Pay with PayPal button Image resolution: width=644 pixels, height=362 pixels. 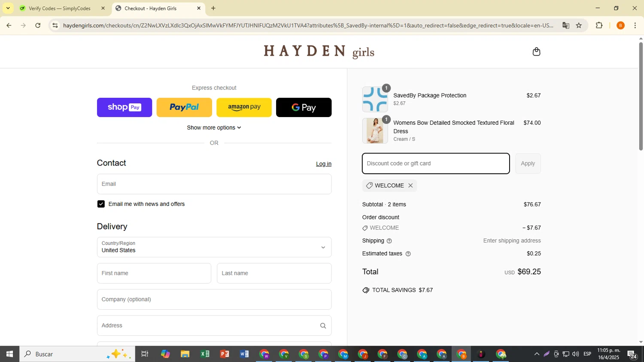click(184, 107)
